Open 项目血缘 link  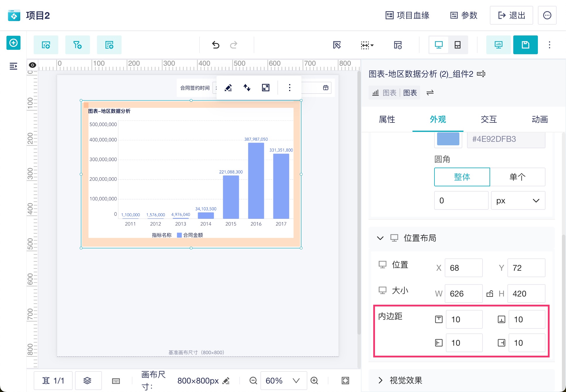click(x=407, y=15)
